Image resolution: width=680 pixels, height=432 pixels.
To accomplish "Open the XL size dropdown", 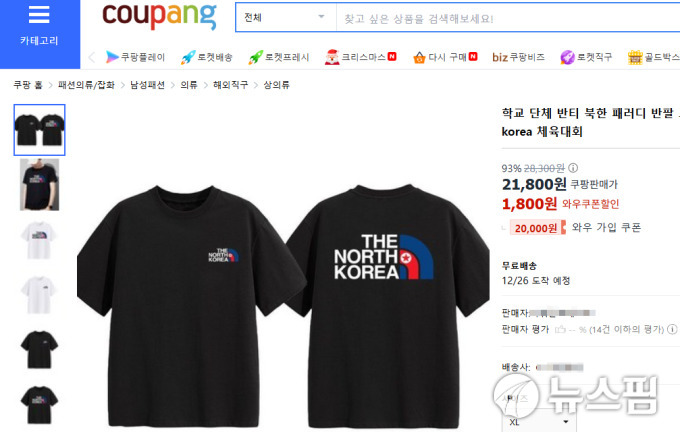I will pyautogui.click(x=538, y=422).
